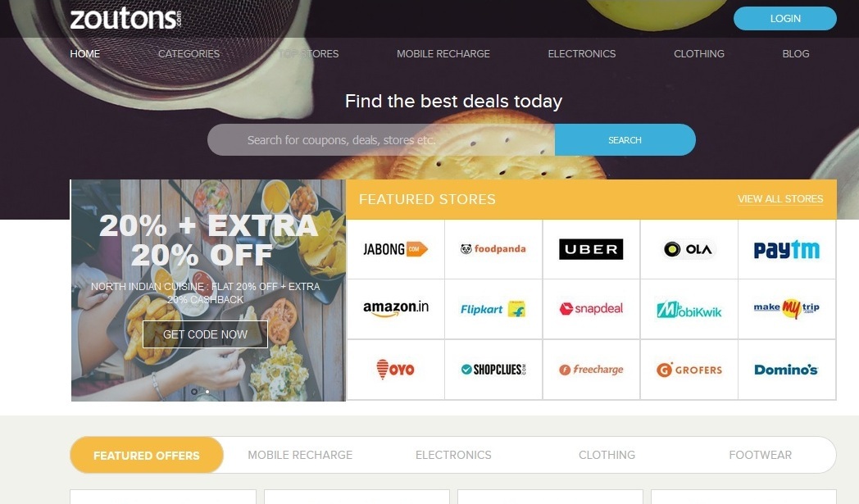This screenshot has height=504, width=859.
Task: Click the Get Code Now button
Action: pyautogui.click(x=206, y=334)
